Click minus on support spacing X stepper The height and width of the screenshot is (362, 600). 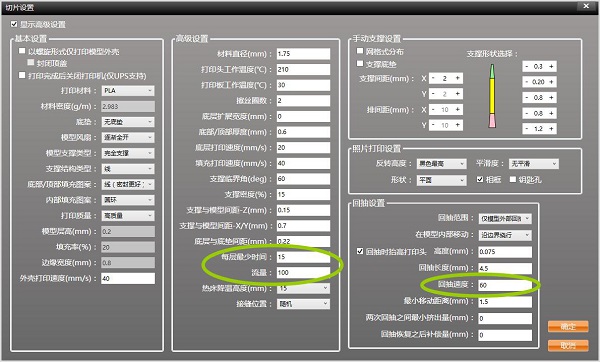point(433,78)
